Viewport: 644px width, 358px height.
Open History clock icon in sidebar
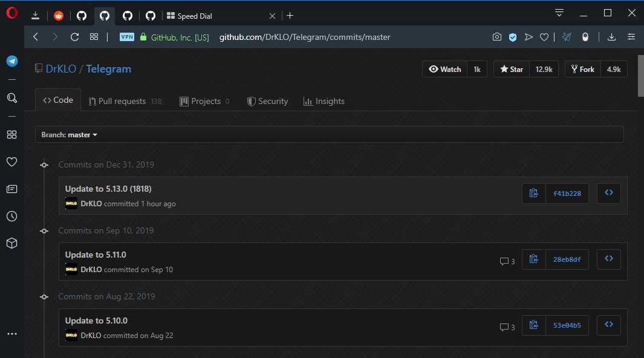[x=12, y=216]
